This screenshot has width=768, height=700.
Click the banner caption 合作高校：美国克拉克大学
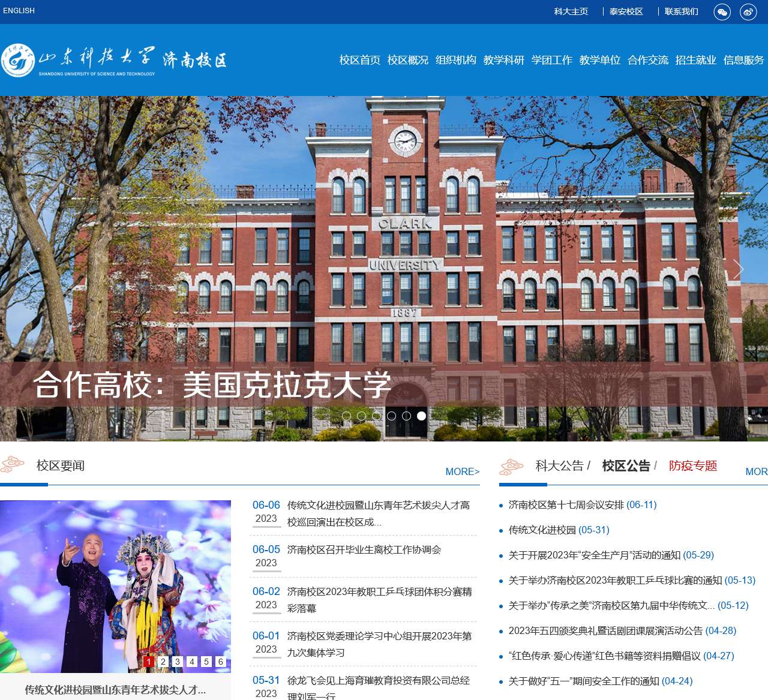pos(212,384)
